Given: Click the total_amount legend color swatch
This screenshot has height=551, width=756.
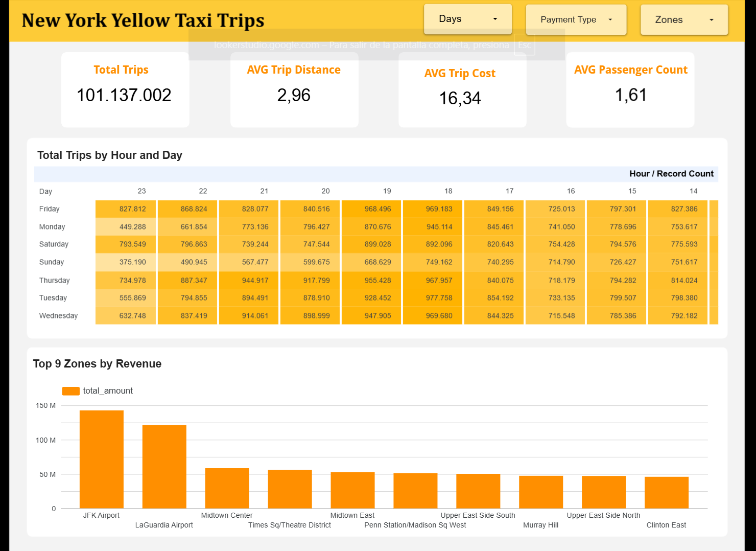Looking at the screenshot, I should 70,390.
